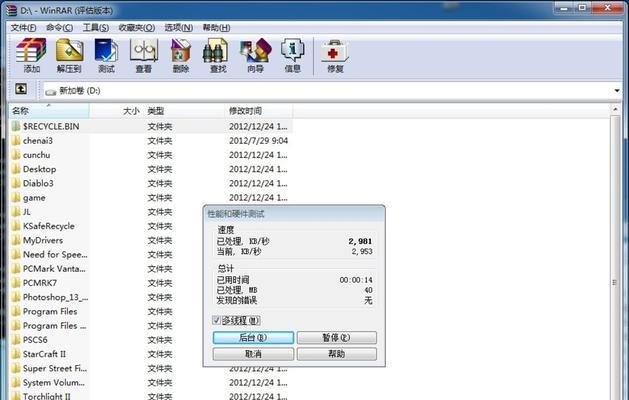Sort by Modified time (修改时间) column header
Image resolution: width=629 pixels, height=400 pixels.
pos(259,111)
